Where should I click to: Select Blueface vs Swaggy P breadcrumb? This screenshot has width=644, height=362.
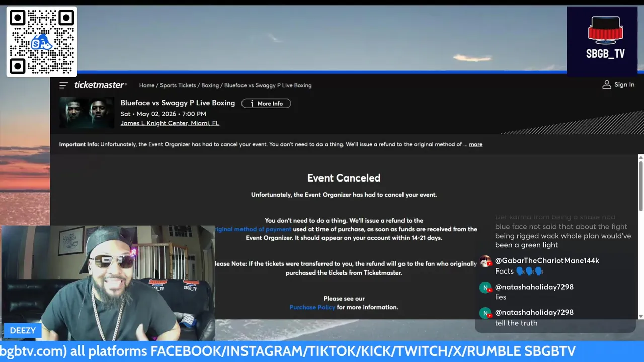point(268,85)
